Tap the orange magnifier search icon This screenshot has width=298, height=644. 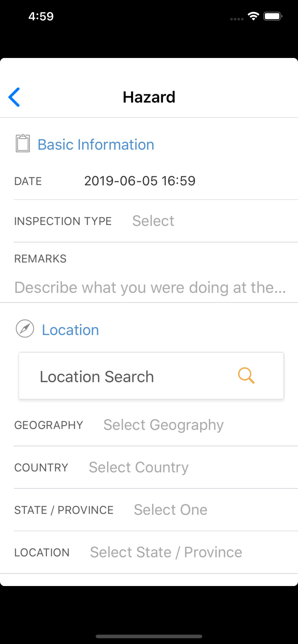(246, 375)
